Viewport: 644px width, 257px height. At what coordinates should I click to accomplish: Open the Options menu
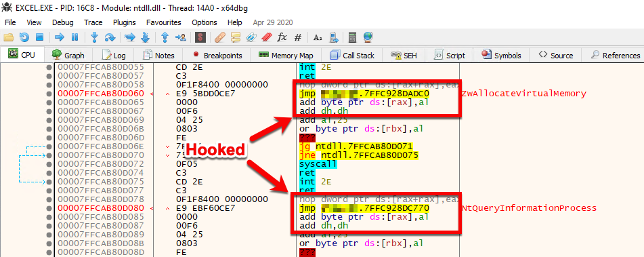click(x=205, y=22)
